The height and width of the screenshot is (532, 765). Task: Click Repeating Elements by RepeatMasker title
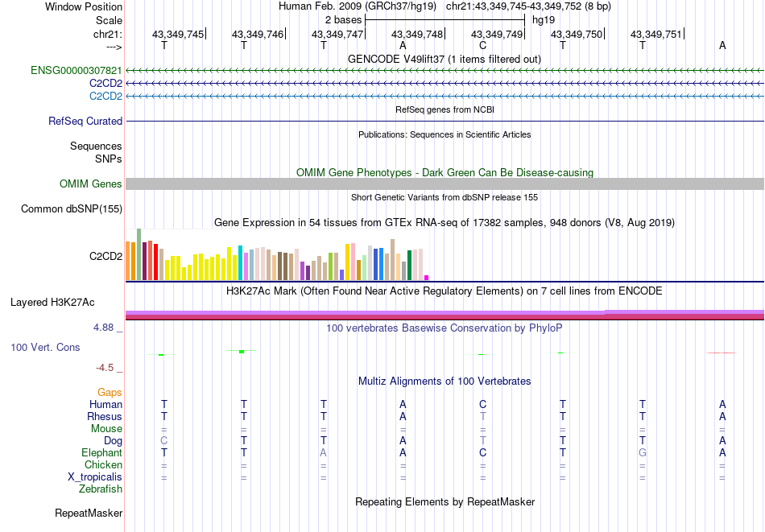(445, 501)
